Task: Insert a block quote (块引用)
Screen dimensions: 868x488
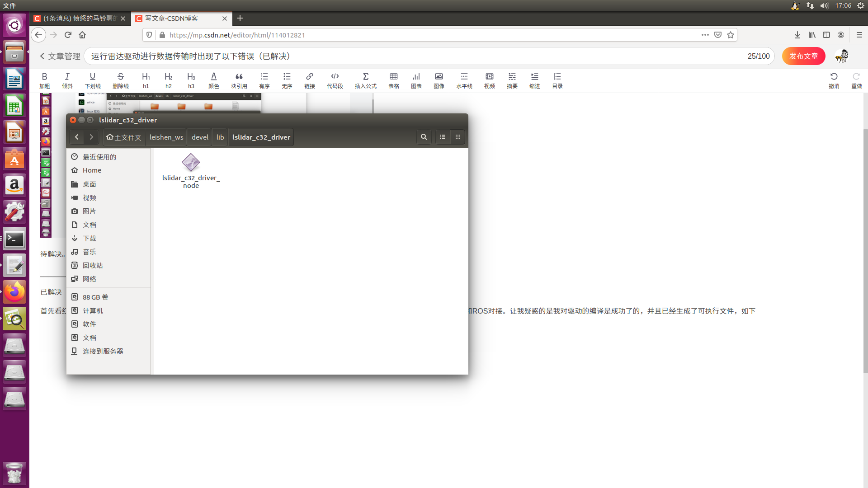Action: pyautogui.click(x=239, y=80)
